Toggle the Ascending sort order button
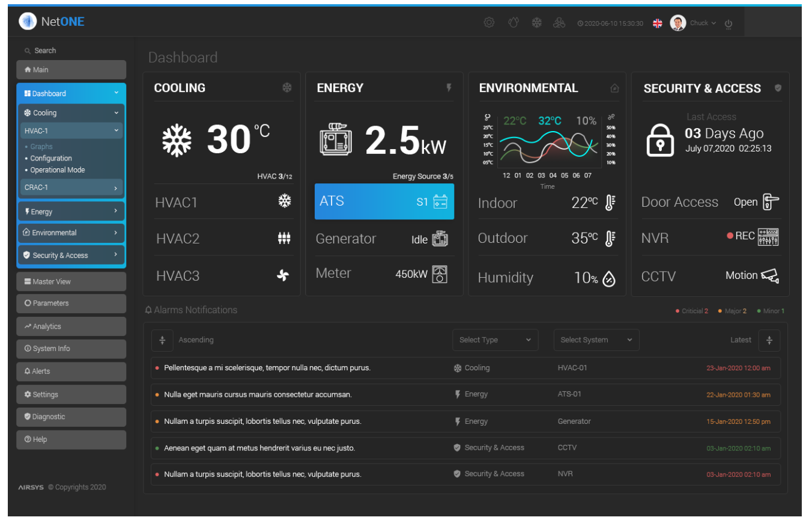This screenshot has width=812, height=526. point(162,340)
